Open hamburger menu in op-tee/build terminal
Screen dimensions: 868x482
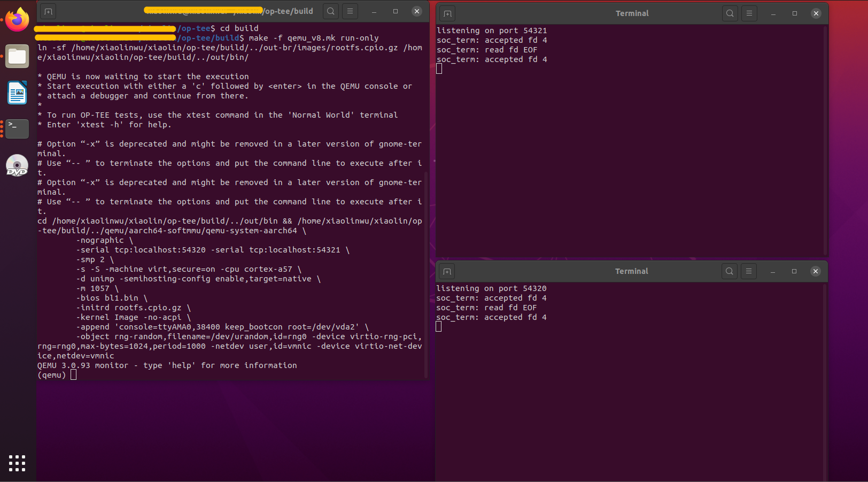(x=350, y=11)
